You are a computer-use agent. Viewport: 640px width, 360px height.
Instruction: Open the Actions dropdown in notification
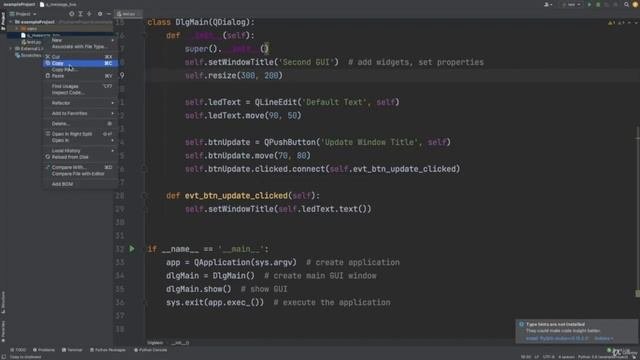pyautogui.click(x=604, y=338)
